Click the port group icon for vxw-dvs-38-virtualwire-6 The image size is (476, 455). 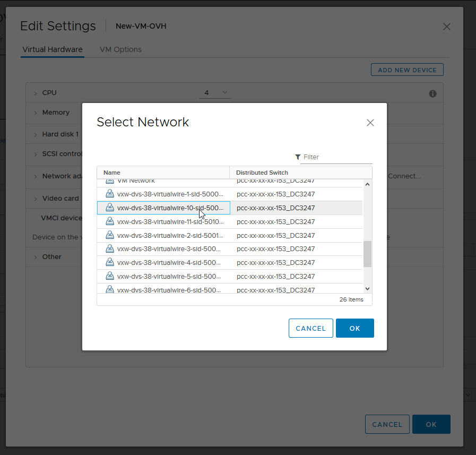(x=110, y=289)
